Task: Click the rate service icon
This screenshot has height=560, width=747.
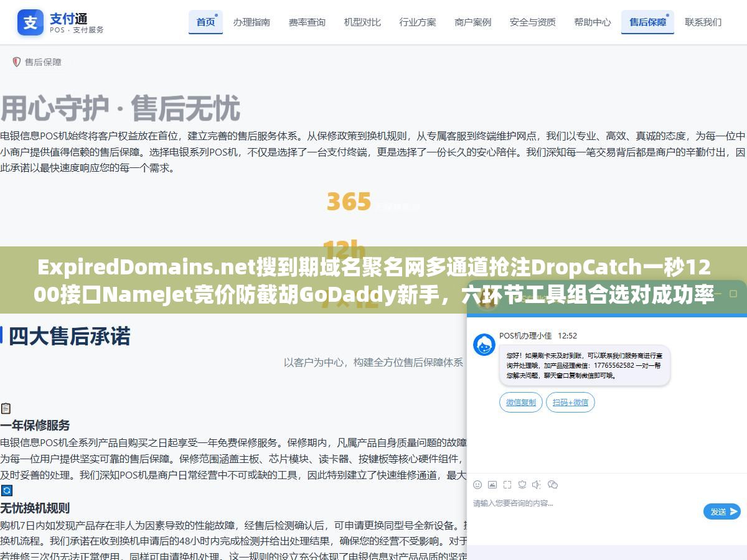Action: 522,485
